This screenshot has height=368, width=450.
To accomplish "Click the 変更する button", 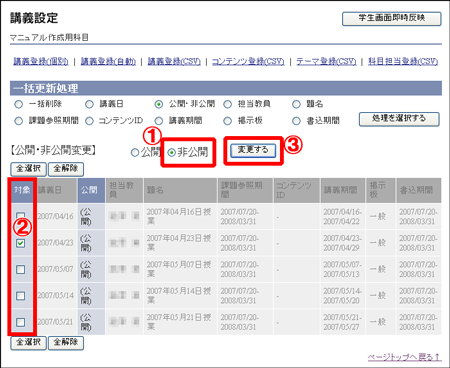I will pos(253,150).
